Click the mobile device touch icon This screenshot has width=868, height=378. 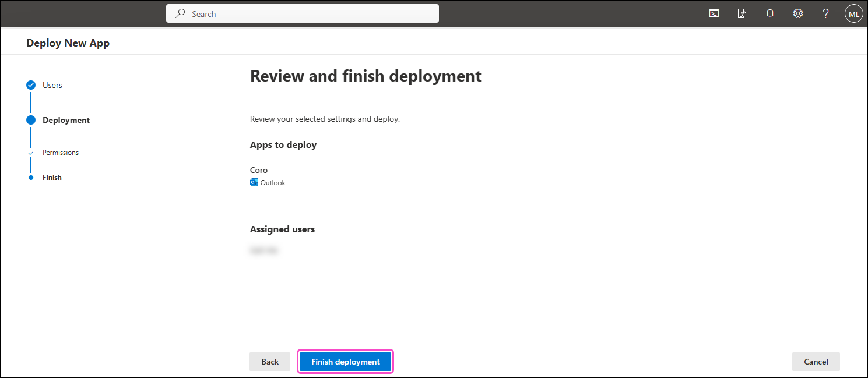point(742,14)
